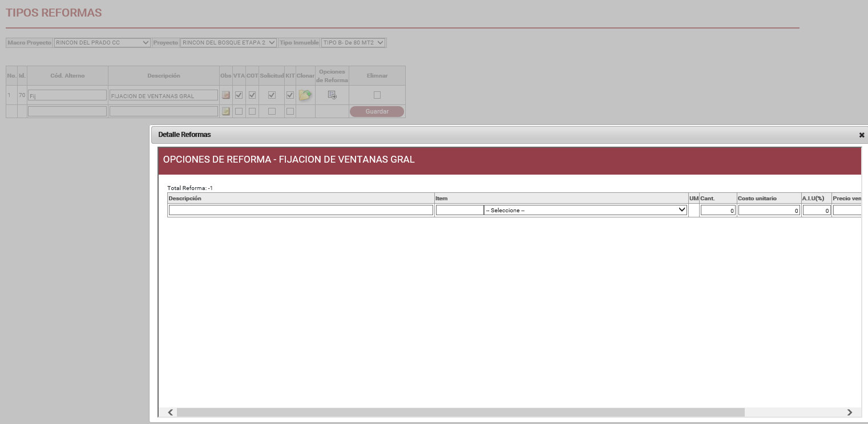The height and width of the screenshot is (424, 868).
Task: Click the Costo unitario input field
Action: point(769,211)
